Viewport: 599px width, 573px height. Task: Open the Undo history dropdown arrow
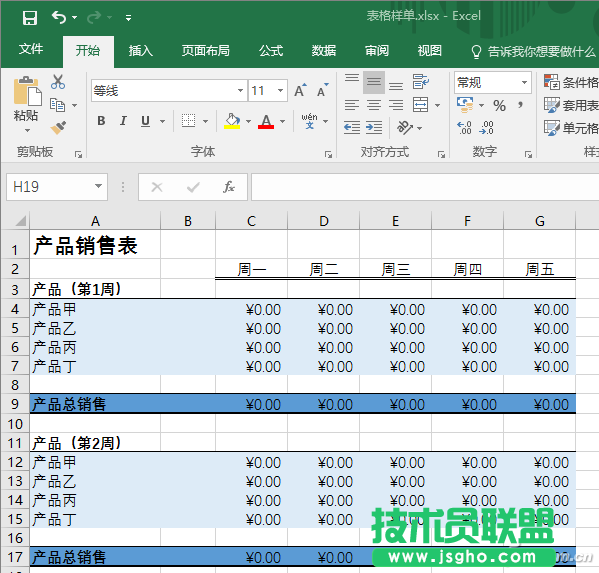[75, 18]
